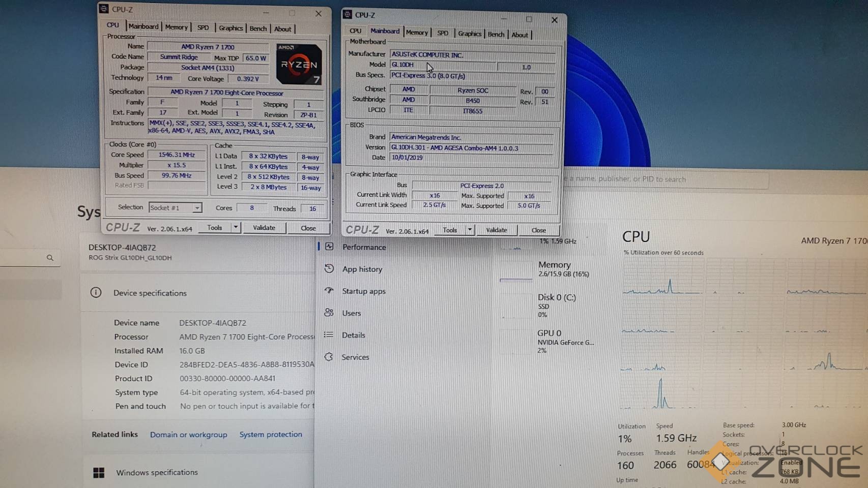The image size is (868, 488).
Task: Collapse the Device specifications section header
Action: pyautogui.click(x=198, y=293)
